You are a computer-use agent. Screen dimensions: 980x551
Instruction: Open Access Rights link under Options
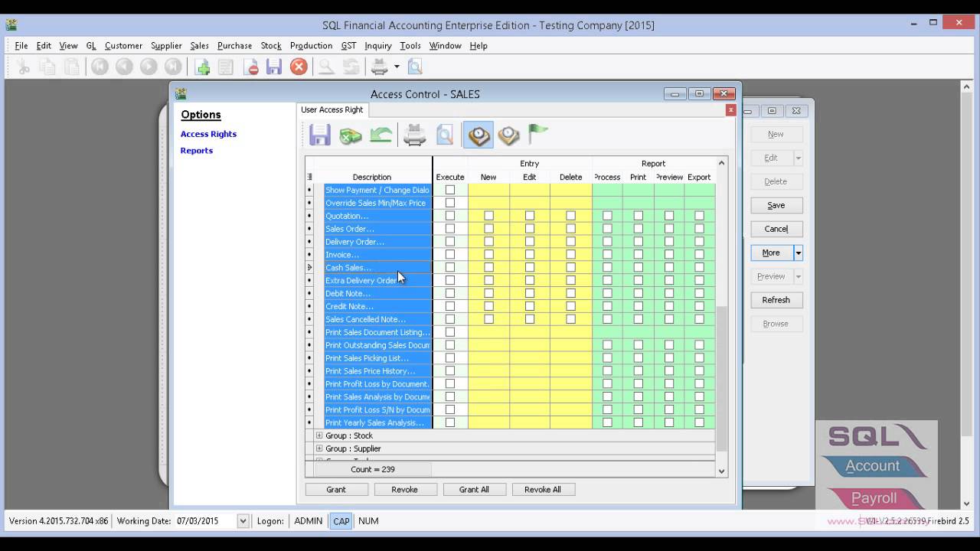208,134
